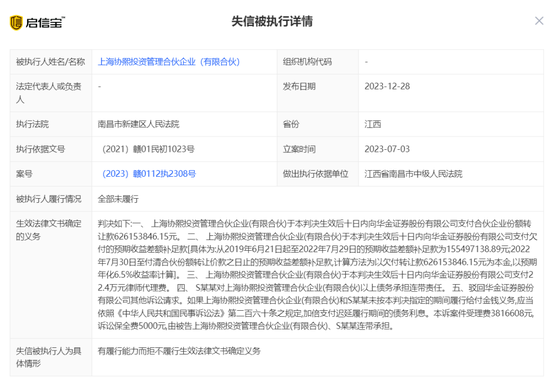Viewport: 550px width, 380px height.
Task: Select the 生效法律文书确定的义务 label
Action: pos(48,230)
